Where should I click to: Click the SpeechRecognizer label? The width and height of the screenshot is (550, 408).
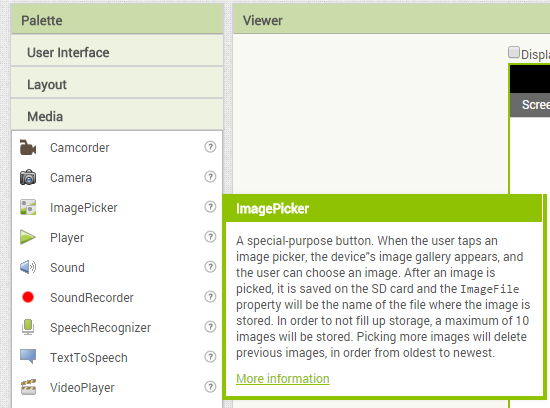click(100, 328)
